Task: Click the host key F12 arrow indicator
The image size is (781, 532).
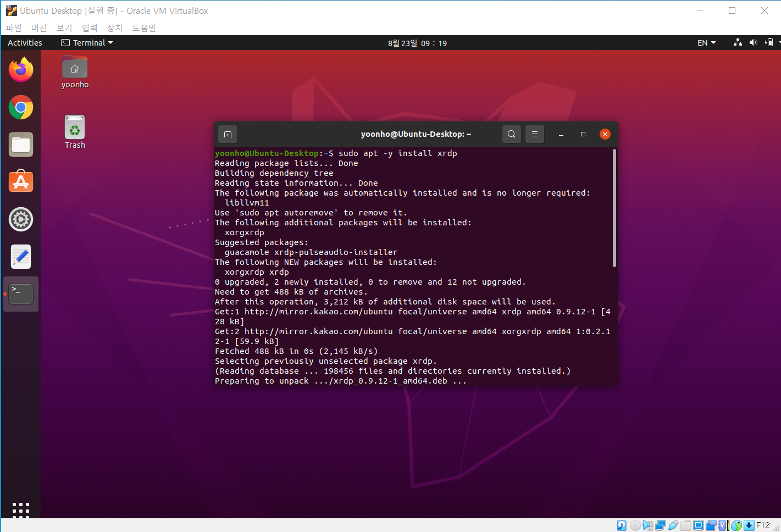Action: [x=749, y=525]
